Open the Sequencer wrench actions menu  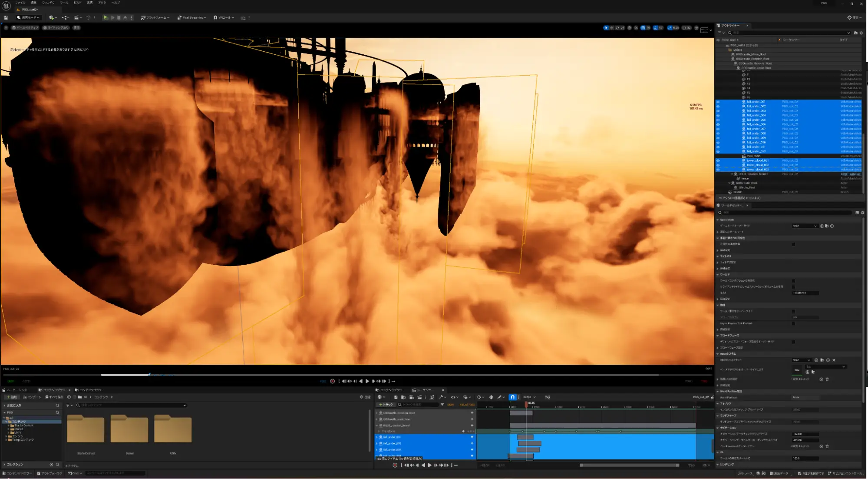click(x=442, y=397)
